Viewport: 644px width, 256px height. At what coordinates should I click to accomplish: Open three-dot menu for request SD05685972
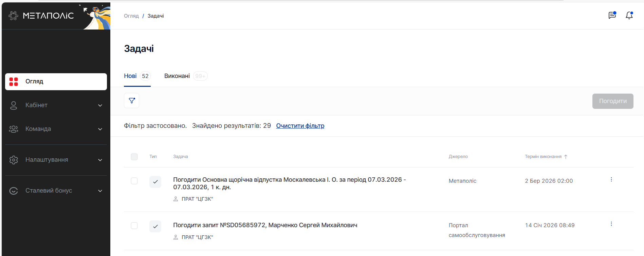click(x=611, y=224)
